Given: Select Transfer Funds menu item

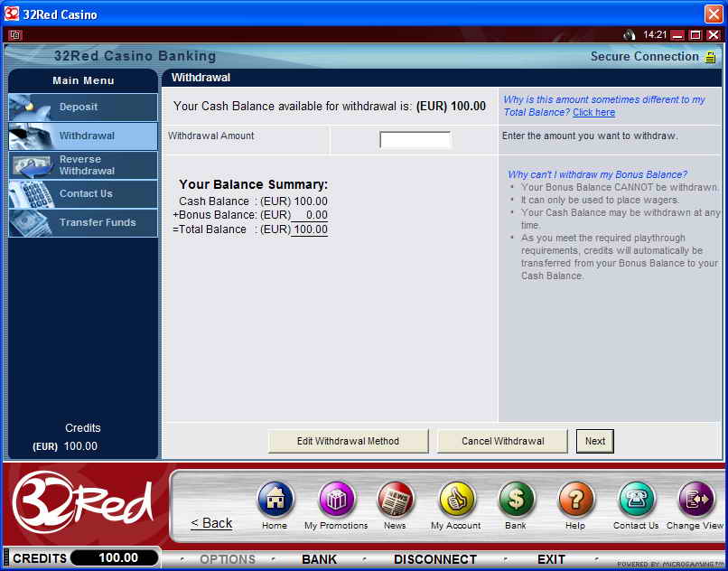Looking at the screenshot, I should tap(83, 222).
